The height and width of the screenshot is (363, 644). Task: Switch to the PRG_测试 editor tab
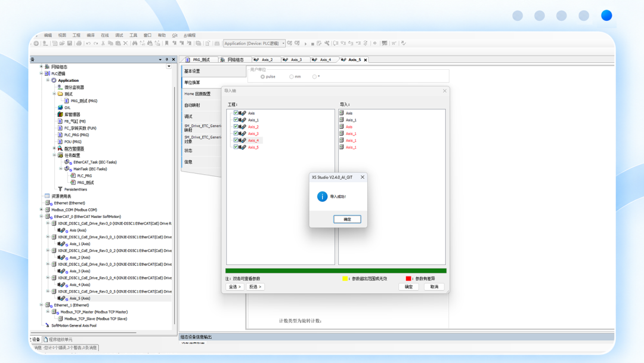[201, 60]
